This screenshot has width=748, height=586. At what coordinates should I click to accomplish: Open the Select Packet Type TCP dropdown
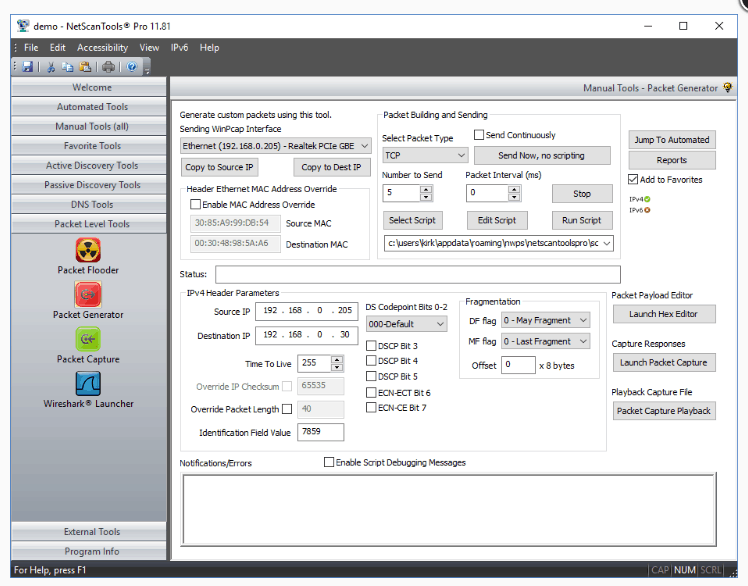pos(425,155)
